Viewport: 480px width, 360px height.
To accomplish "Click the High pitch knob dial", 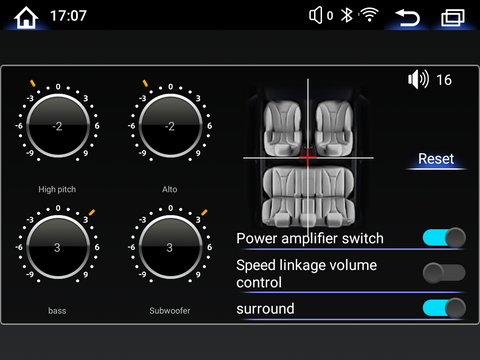I will (x=58, y=126).
